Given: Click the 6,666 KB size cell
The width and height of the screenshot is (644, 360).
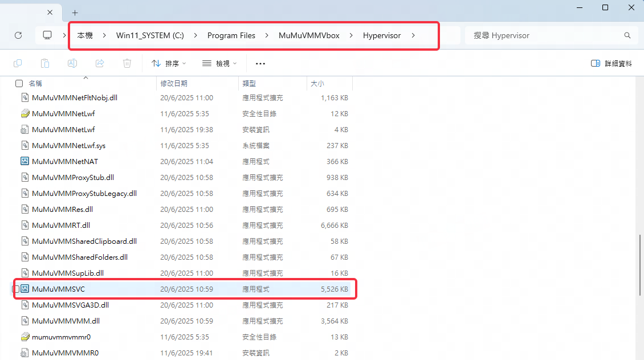Looking at the screenshot, I should 335,225.
